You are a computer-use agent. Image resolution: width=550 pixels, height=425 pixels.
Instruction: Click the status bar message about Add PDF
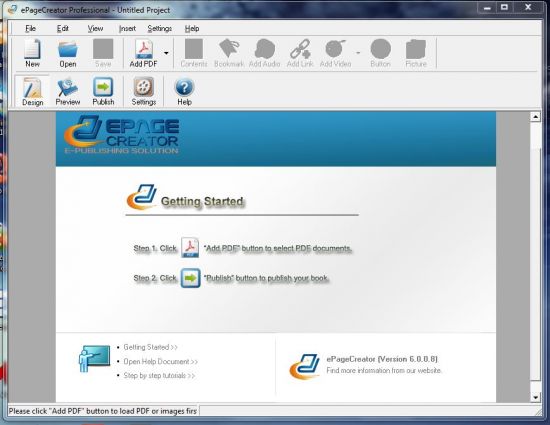(x=103, y=411)
